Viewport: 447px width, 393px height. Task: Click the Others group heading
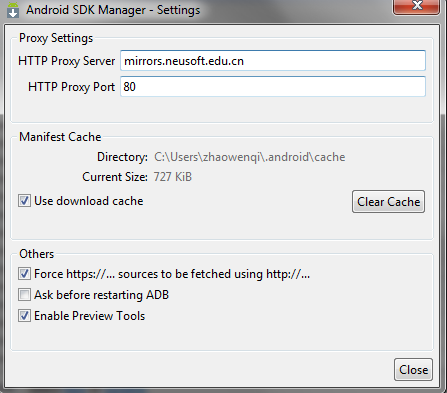36,254
